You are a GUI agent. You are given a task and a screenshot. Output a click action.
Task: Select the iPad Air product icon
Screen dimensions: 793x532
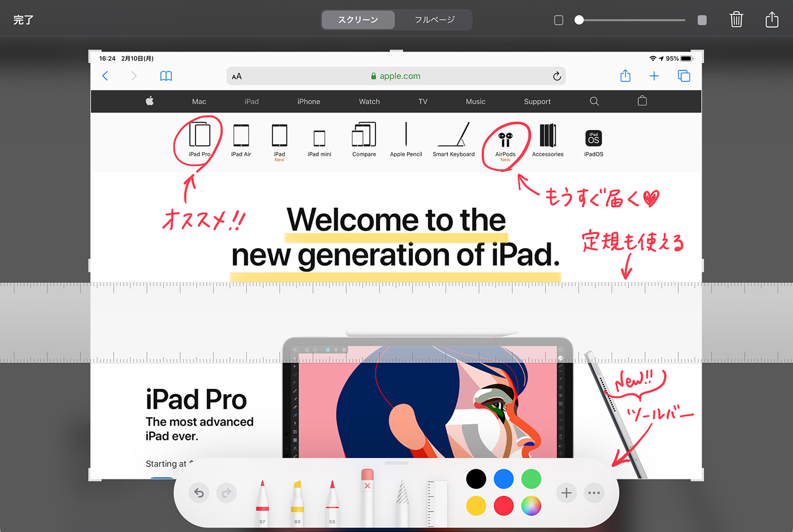point(241,139)
